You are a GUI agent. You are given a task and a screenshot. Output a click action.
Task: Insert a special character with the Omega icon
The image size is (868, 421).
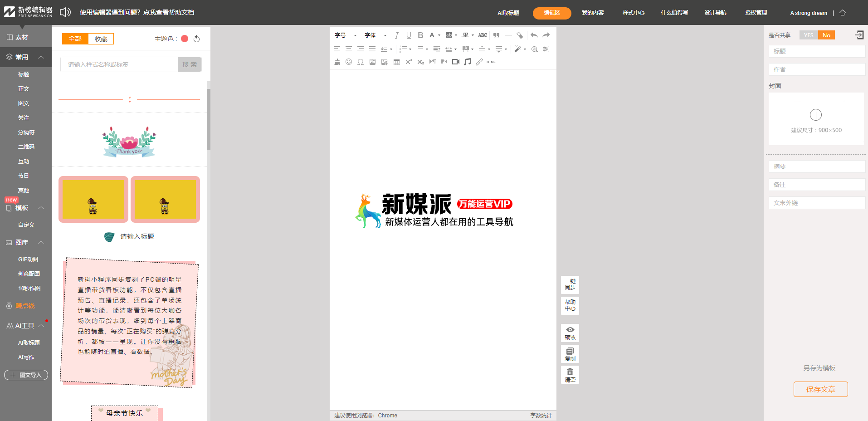[x=361, y=62]
